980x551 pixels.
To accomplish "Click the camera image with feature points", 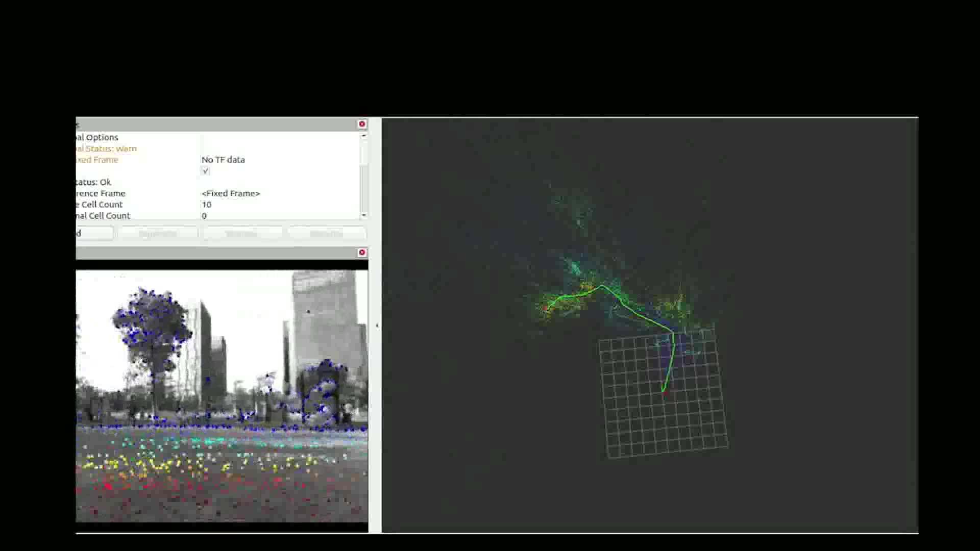I will (x=222, y=395).
